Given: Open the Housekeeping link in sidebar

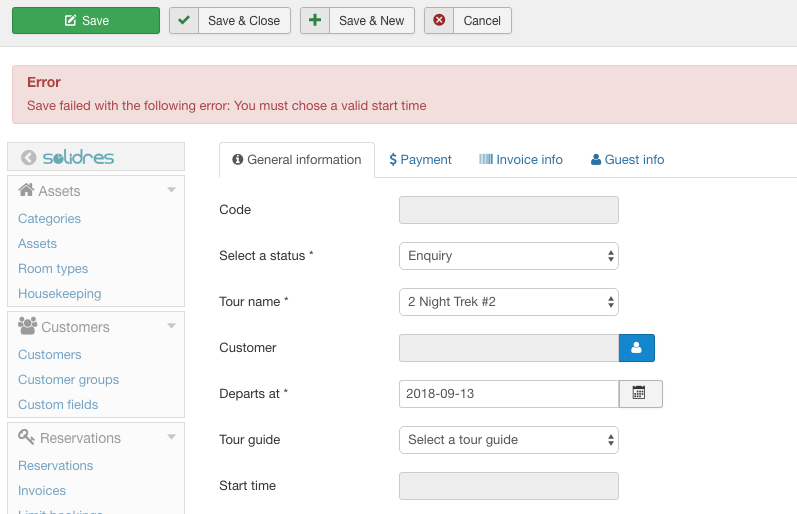Looking at the screenshot, I should (59, 294).
